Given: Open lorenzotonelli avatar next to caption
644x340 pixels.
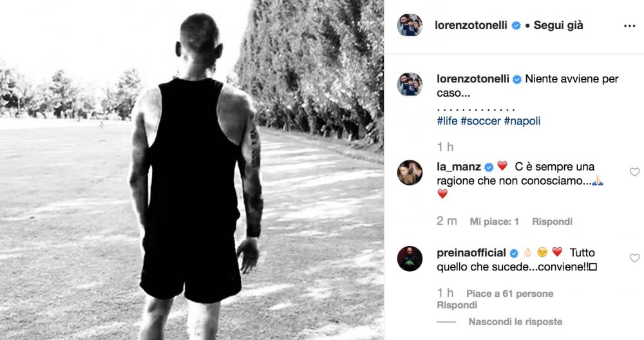Looking at the screenshot, I should (410, 84).
